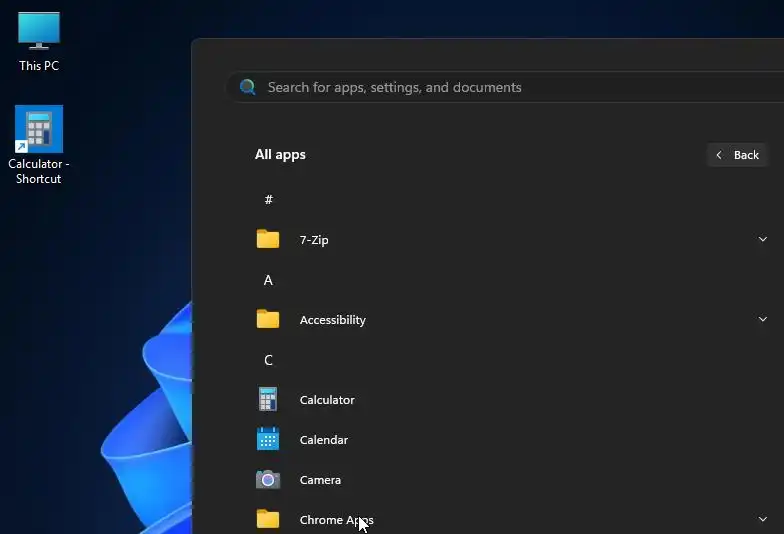This screenshot has width=784, height=534.
Task: Open the 7-Zip list entry label
Action: [x=314, y=240]
